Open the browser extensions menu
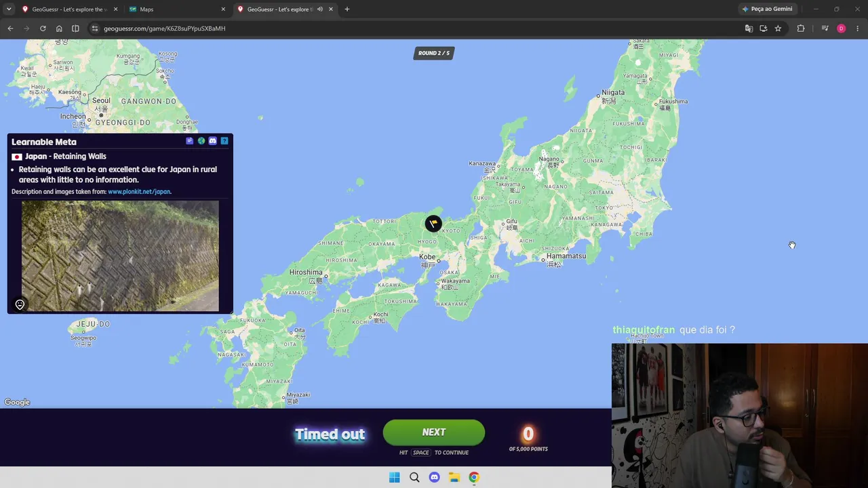 [801, 28]
